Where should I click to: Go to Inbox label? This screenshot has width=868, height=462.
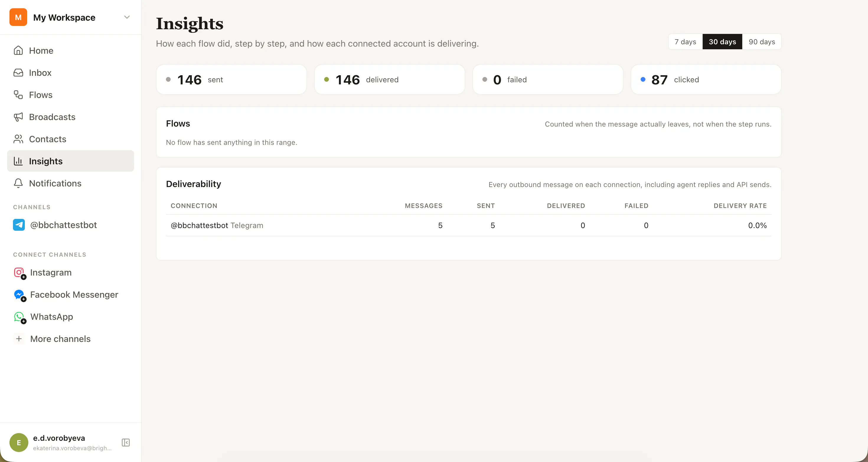40,73
